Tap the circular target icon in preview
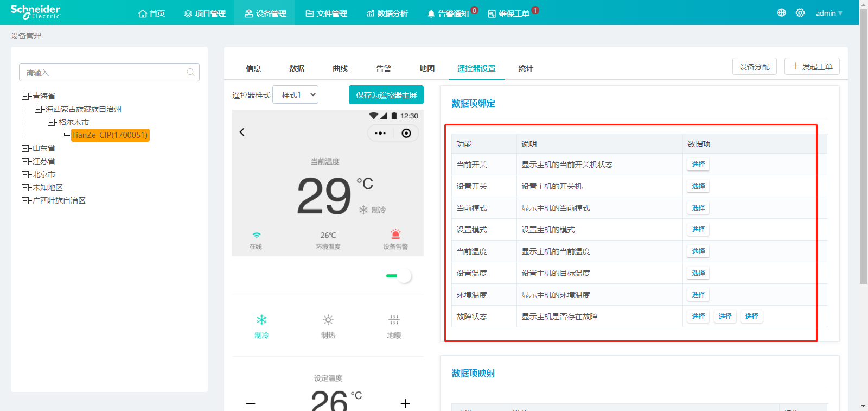 tap(406, 133)
